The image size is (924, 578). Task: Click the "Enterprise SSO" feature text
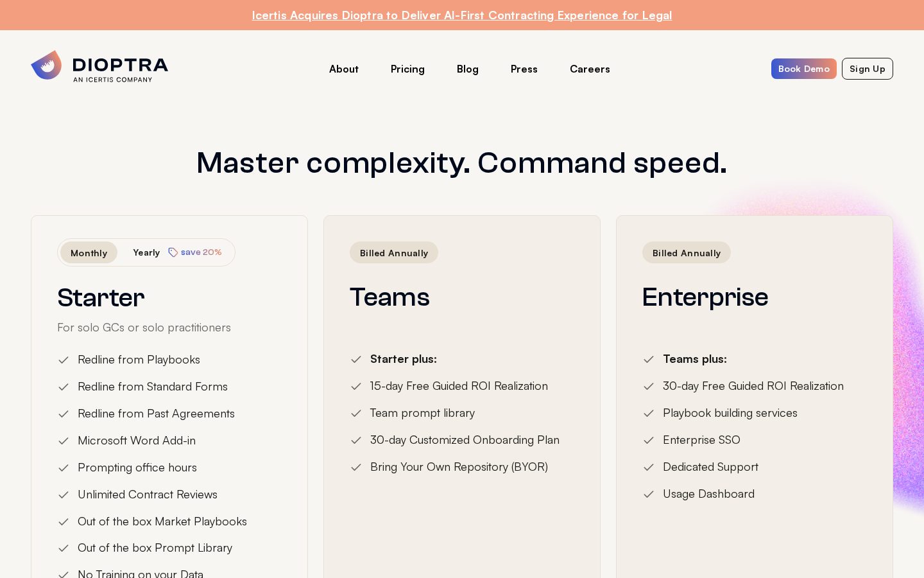click(x=701, y=440)
